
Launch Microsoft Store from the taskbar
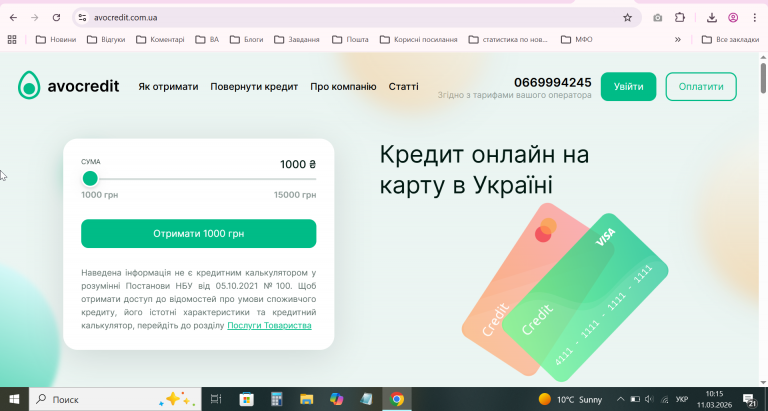click(x=246, y=399)
